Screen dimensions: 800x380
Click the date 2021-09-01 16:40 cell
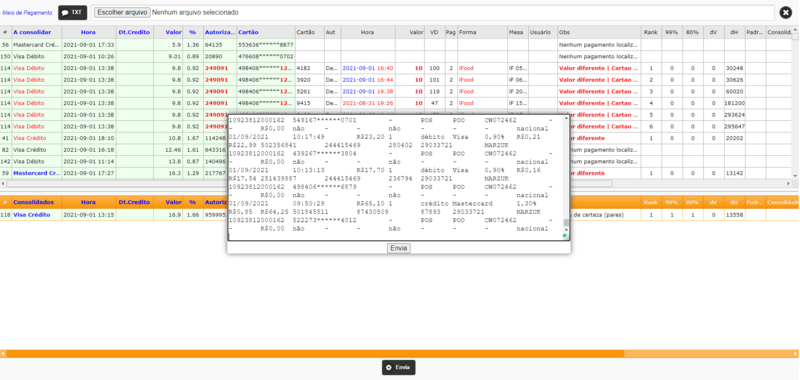pyautogui.click(x=368, y=68)
